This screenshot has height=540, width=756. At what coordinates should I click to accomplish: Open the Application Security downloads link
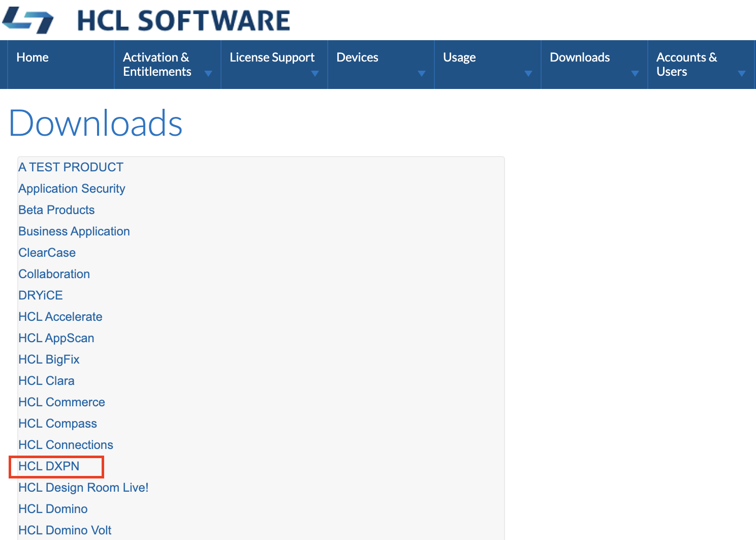tap(72, 189)
